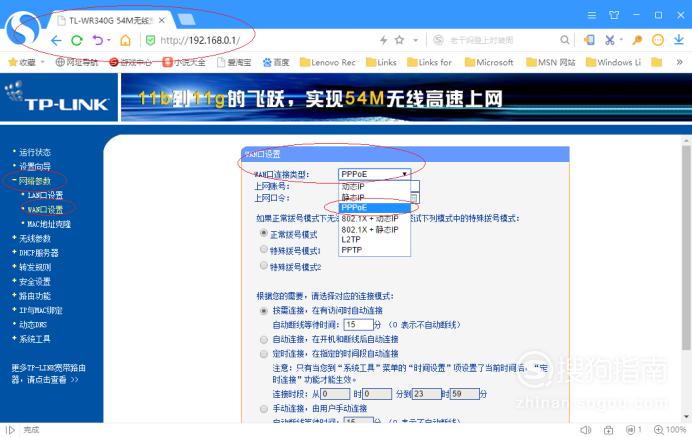Select 定时连接 scheduled connection radio
The height and width of the screenshot is (437, 692).
[x=263, y=354]
